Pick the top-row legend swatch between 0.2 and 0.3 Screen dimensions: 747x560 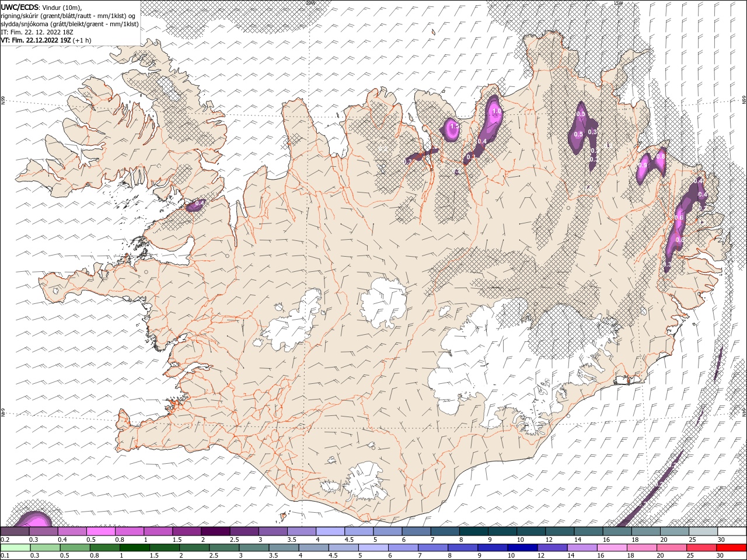tap(15, 531)
